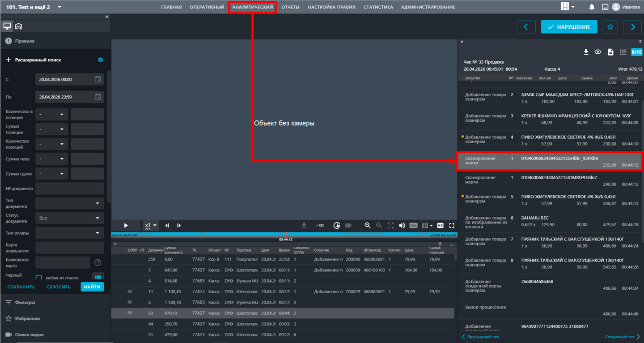Select the monitor view icon in the sidebar
The width and height of the screenshot is (644, 343).
coord(7,26)
